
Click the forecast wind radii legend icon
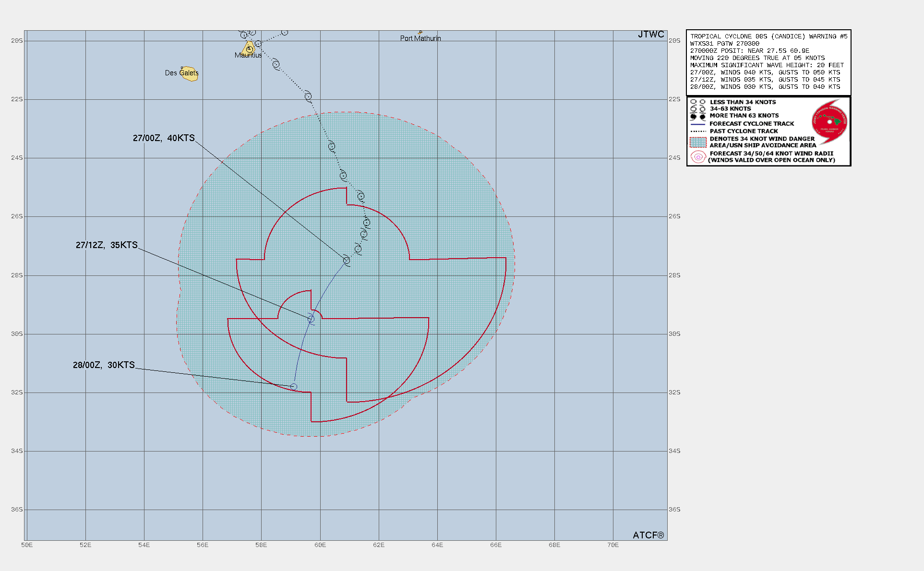[x=698, y=157]
